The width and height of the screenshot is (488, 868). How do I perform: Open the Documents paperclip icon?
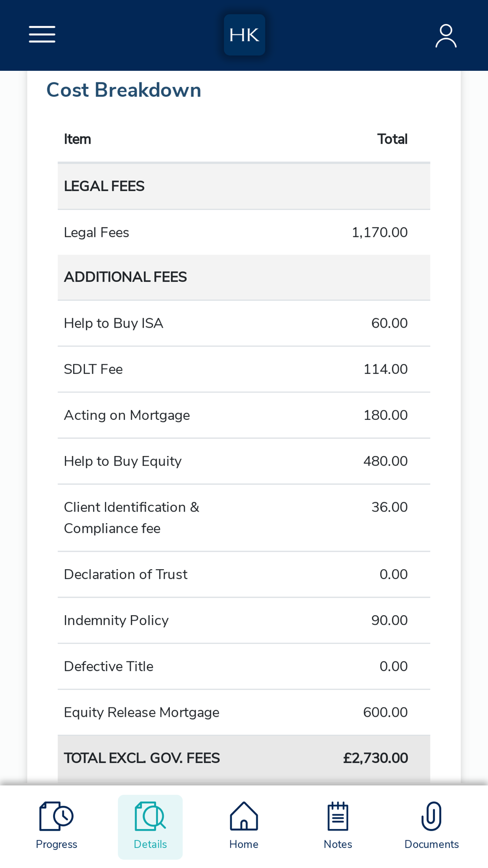431,816
